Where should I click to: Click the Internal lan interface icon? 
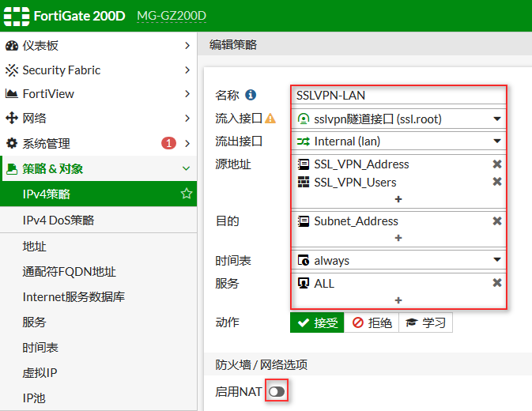pos(304,141)
